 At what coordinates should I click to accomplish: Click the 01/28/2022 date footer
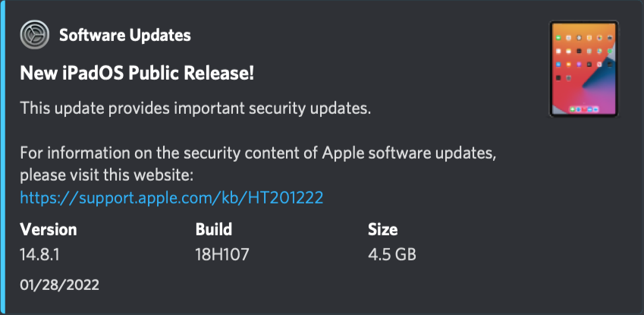click(x=60, y=285)
